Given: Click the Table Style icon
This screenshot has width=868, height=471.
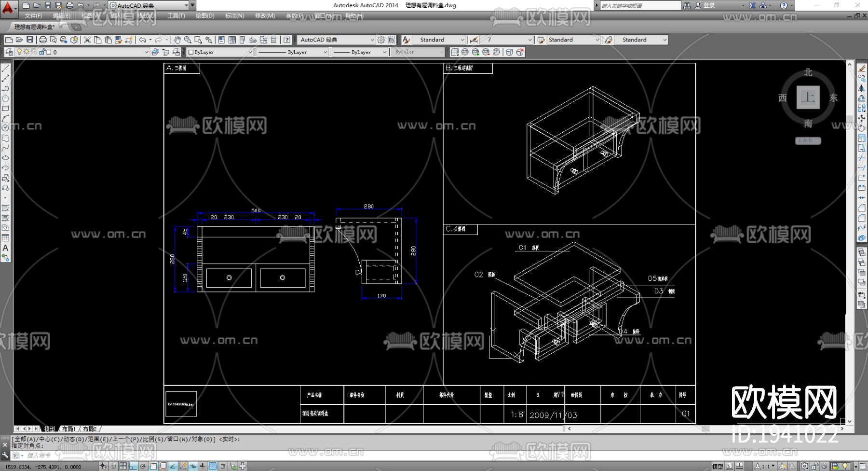Looking at the screenshot, I should pos(541,40).
